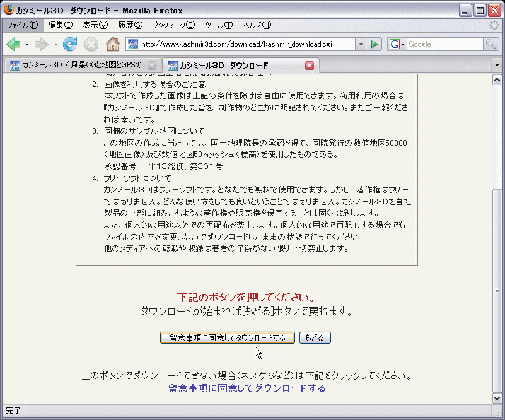Click the green Go button
The height and width of the screenshot is (420, 505).
(374, 44)
